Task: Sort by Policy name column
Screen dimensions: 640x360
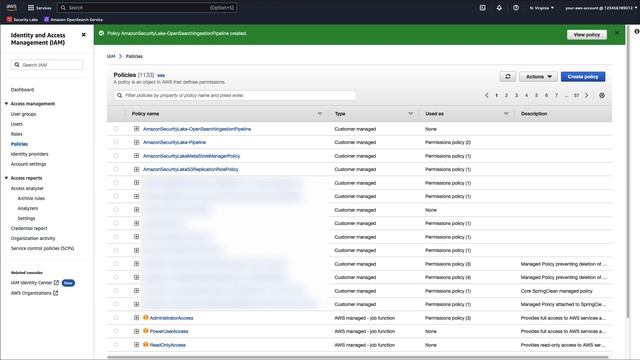Action: (320, 113)
